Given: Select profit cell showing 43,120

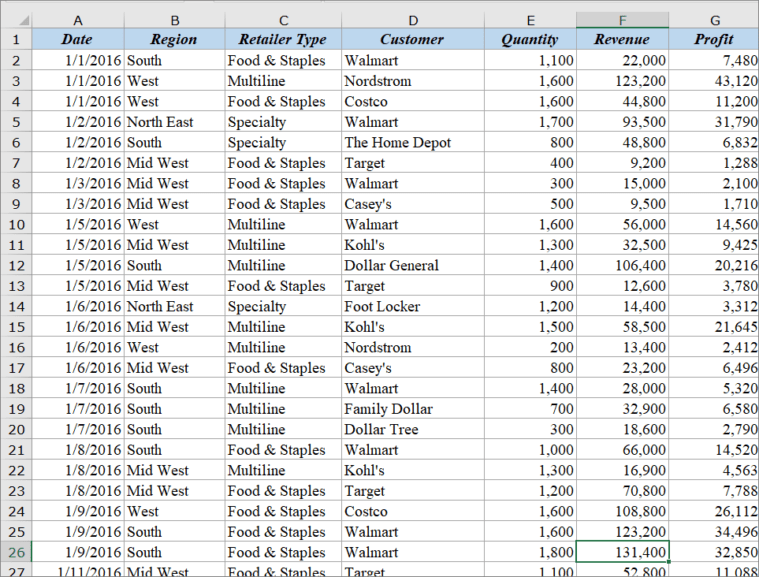Looking at the screenshot, I should pos(714,80).
